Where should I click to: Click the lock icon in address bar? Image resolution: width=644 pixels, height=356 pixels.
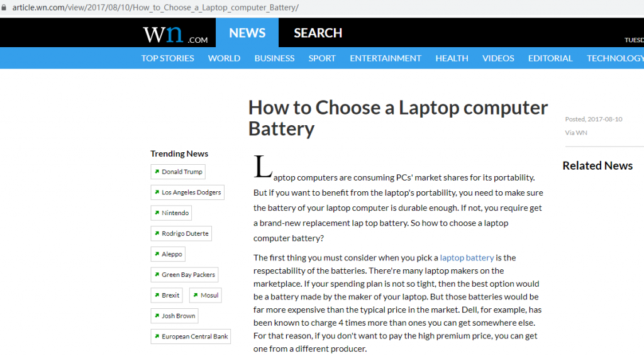5,8
